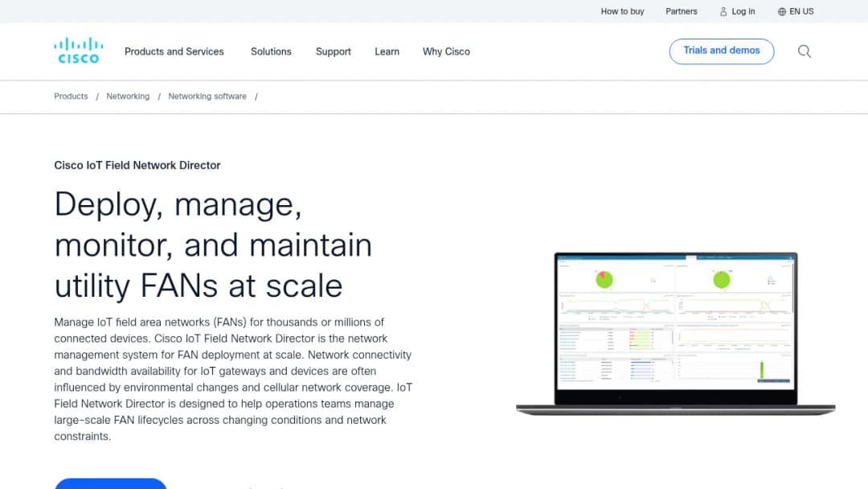Click the globe language icon
The width and height of the screenshot is (868, 489).
tap(782, 11)
